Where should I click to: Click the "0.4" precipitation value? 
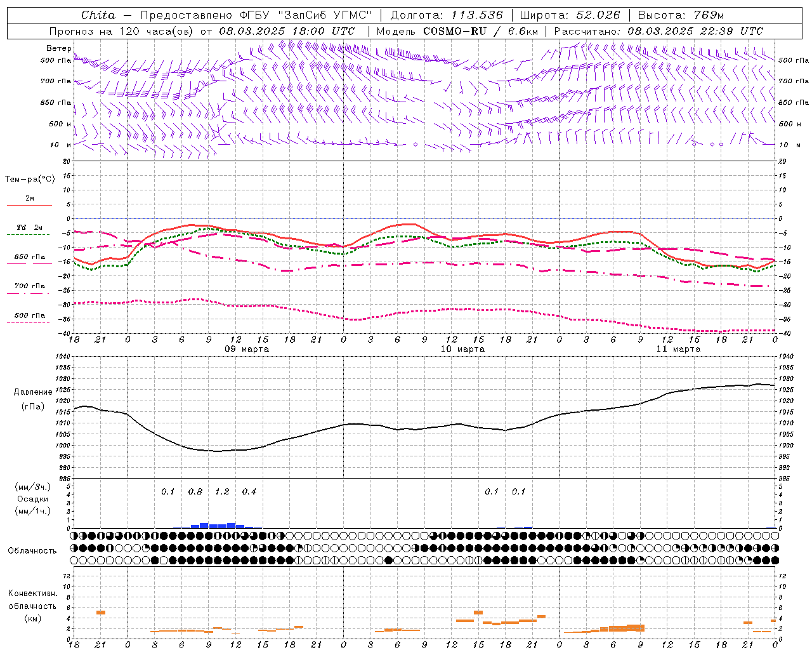249,492
